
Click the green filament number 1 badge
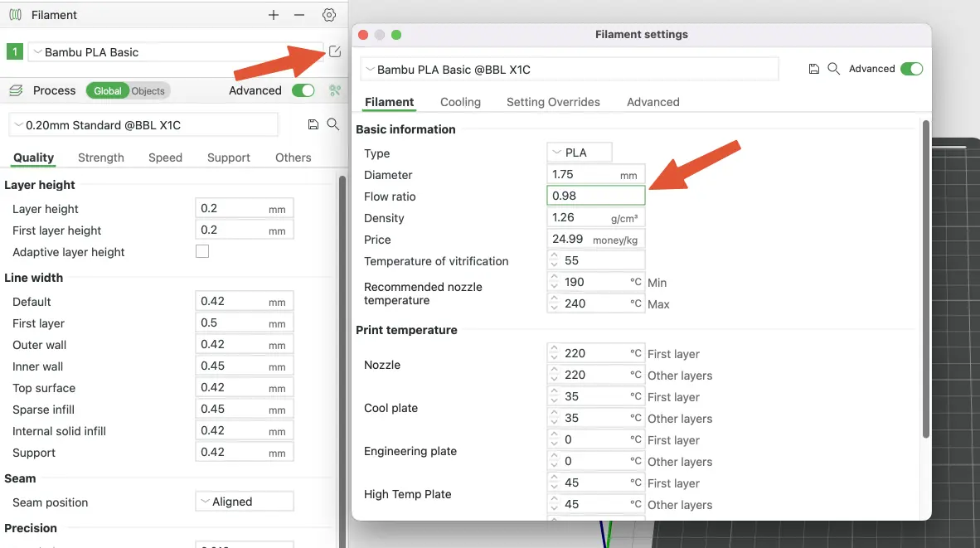point(15,52)
